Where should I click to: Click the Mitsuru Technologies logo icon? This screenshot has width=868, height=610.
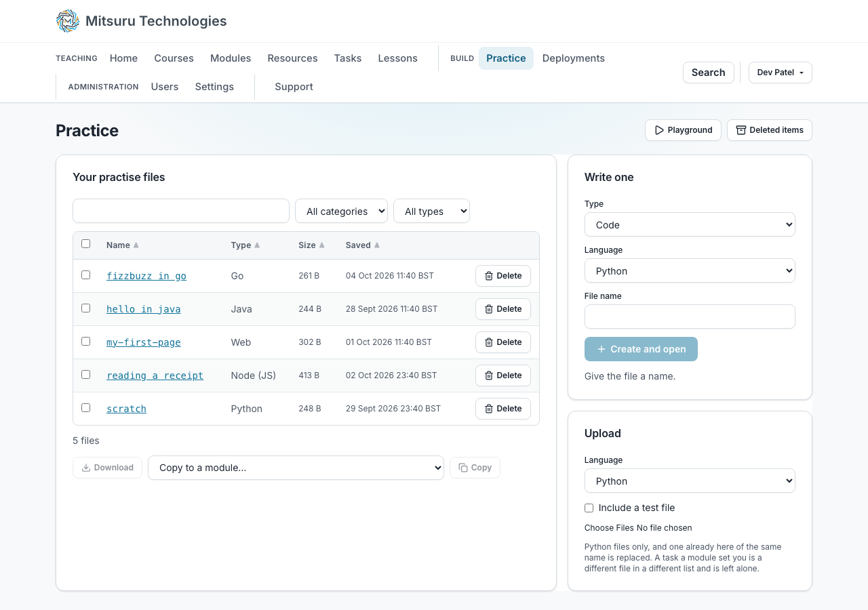(x=68, y=21)
